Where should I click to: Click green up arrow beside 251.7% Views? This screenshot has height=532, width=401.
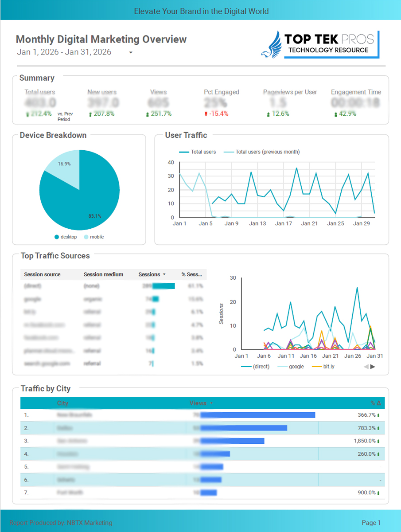147,114
